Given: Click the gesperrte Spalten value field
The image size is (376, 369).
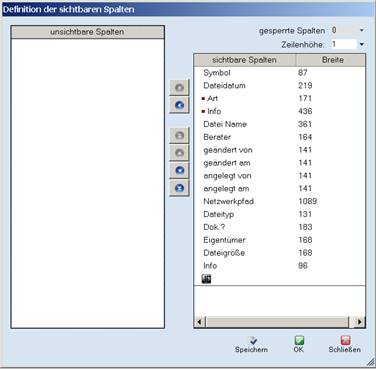Looking at the screenshot, I should [x=343, y=30].
